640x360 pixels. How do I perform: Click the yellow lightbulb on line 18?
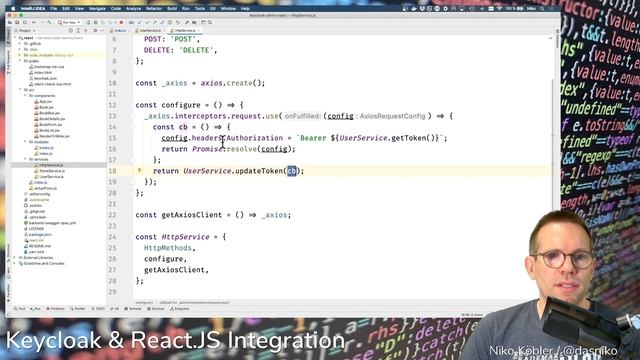click(139, 170)
